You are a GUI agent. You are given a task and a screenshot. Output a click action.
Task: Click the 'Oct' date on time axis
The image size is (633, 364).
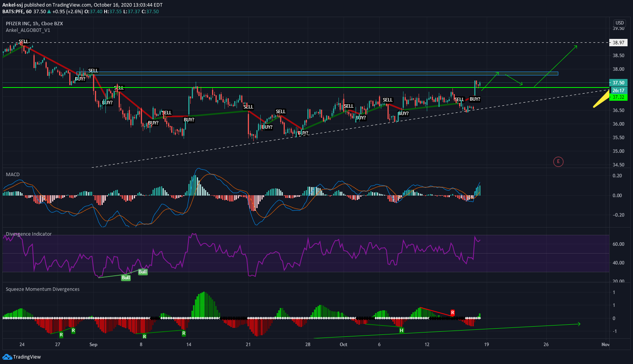point(344,345)
